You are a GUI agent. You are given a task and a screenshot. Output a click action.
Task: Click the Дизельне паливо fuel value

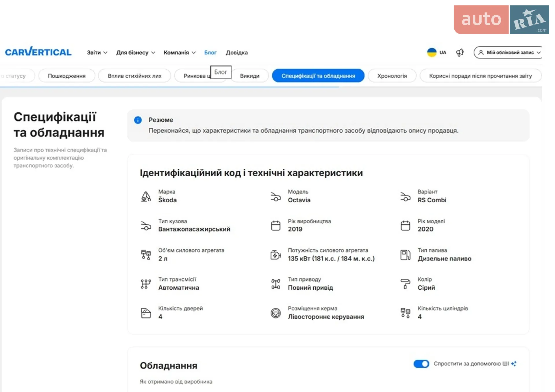(444, 259)
